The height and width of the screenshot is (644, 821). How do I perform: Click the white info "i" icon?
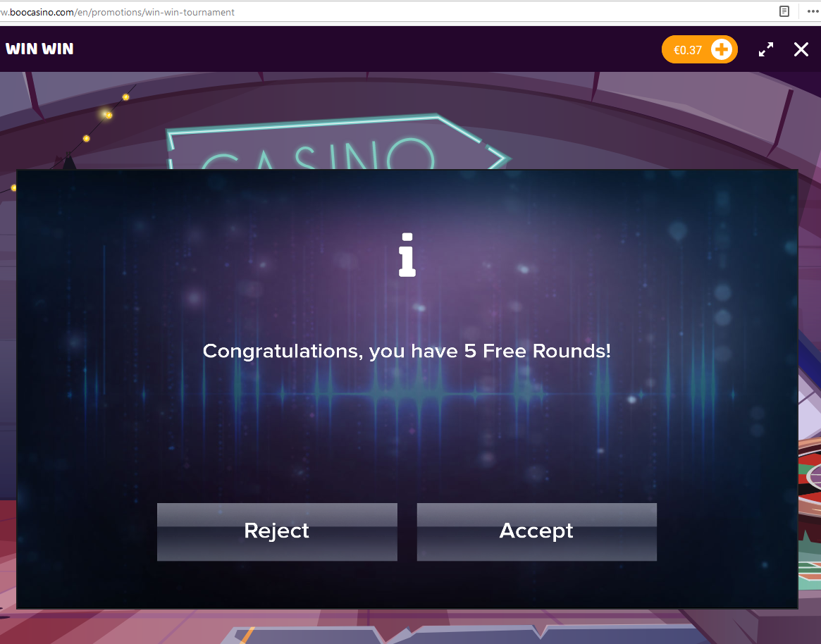pyautogui.click(x=407, y=255)
